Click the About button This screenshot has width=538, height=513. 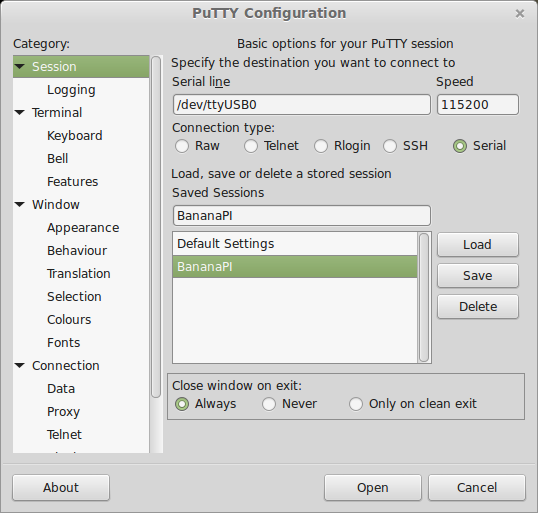coord(61,488)
